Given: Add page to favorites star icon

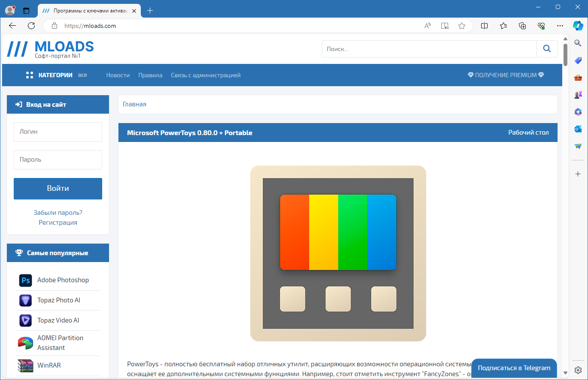Looking at the screenshot, I should pos(462,26).
